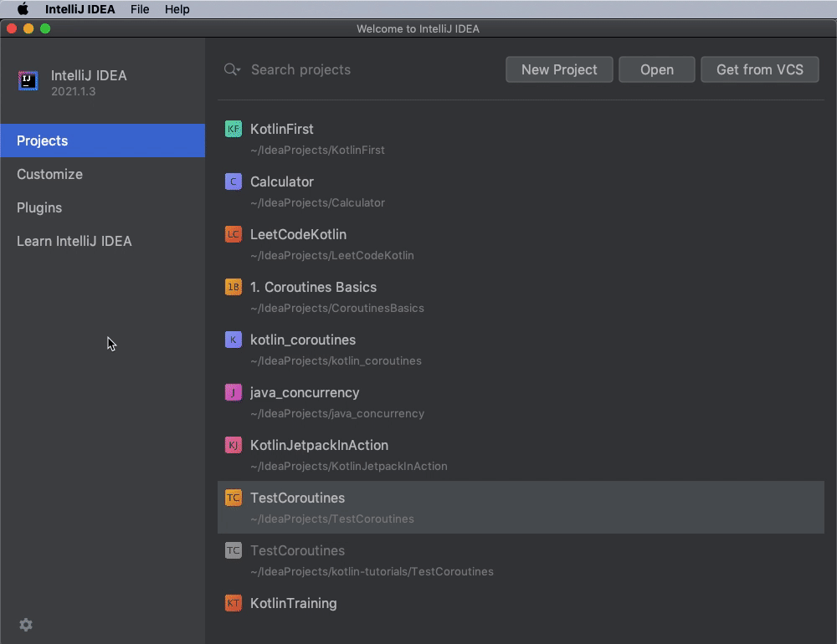Click the ~/IdeaProjects/KotlinJetpackInAction path text
837x644 pixels.
(x=348, y=467)
